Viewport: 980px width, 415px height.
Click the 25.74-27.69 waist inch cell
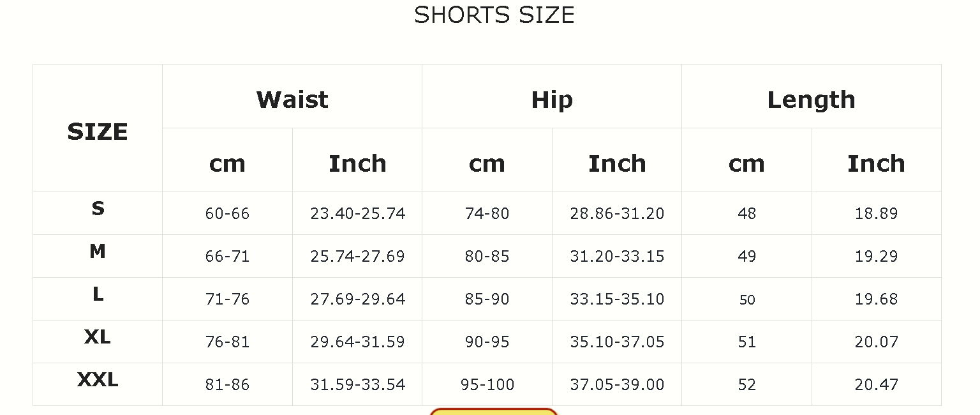pyautogui.click(x=357, y=256)
